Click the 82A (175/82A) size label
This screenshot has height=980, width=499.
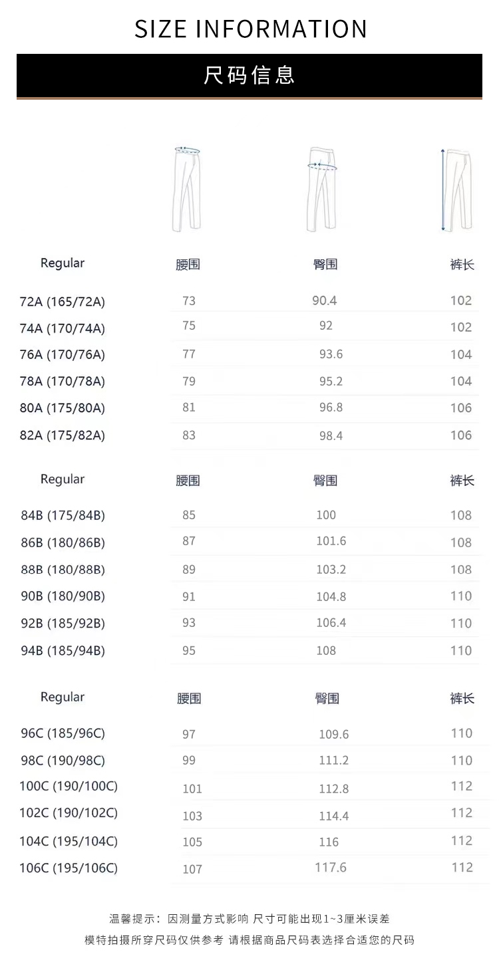(63, 435)
